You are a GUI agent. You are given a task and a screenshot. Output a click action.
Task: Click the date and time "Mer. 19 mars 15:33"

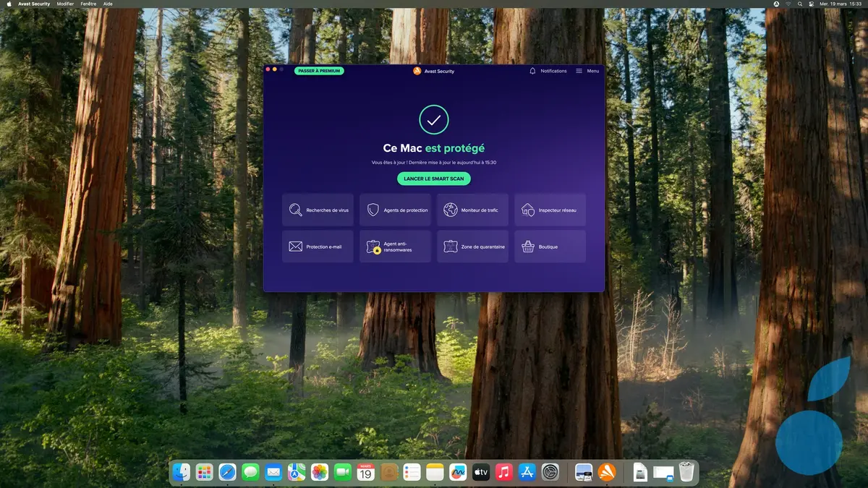[841, 4]
